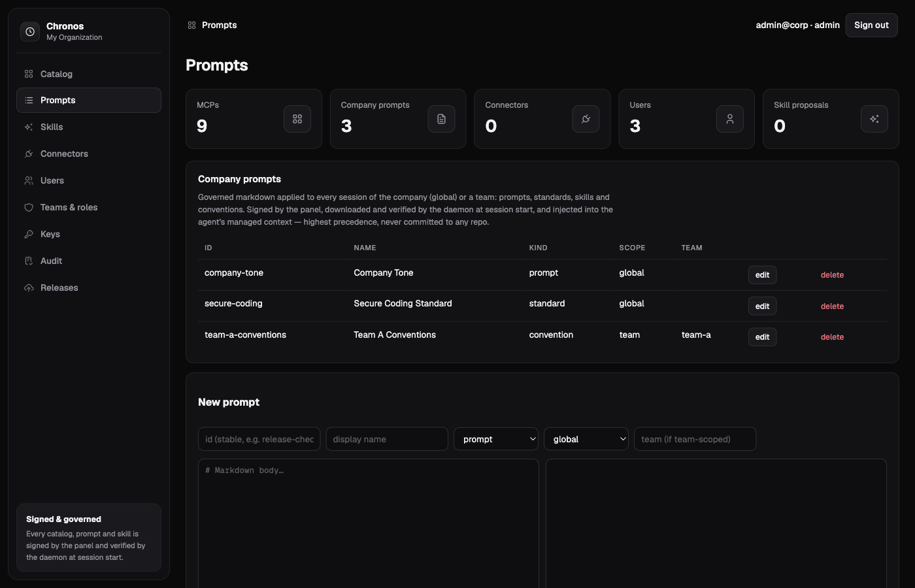This screenshot has width=915, height=588.
Task: Click the breadcrumb grid icon beside Prompts
Action: 191,25
